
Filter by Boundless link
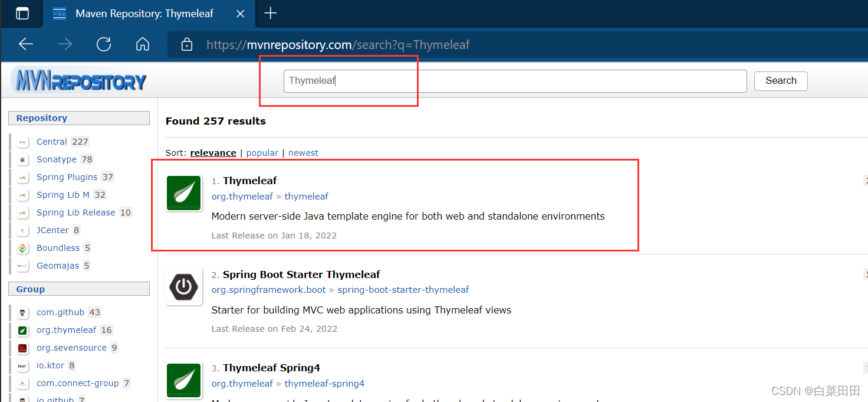(x=58, y=248)
